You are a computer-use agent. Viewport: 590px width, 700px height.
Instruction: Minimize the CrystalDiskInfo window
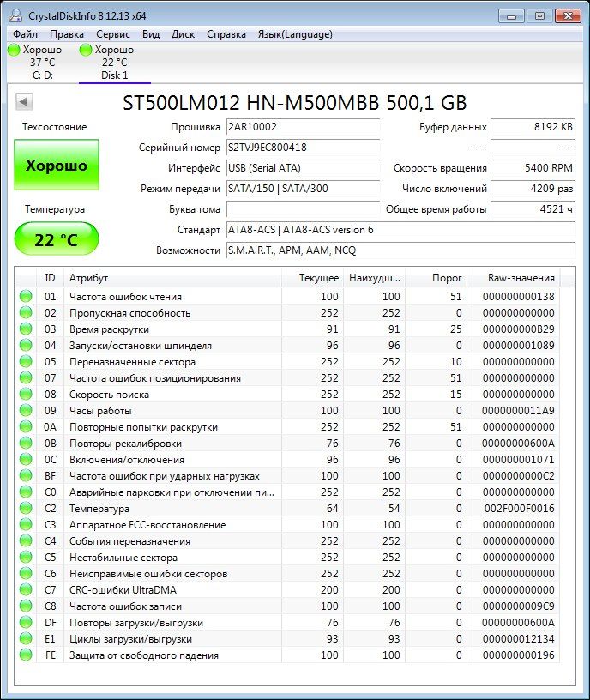tap(511, 16)
